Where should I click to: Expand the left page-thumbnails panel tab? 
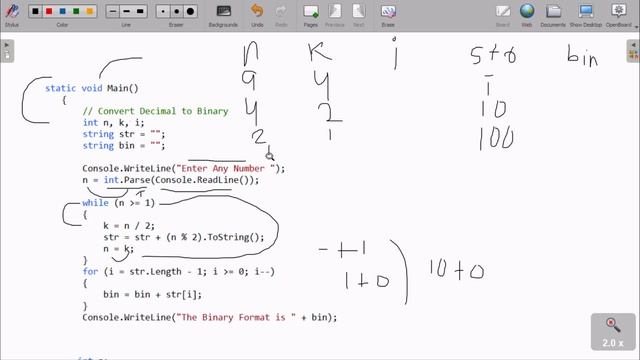pos(7,51)
